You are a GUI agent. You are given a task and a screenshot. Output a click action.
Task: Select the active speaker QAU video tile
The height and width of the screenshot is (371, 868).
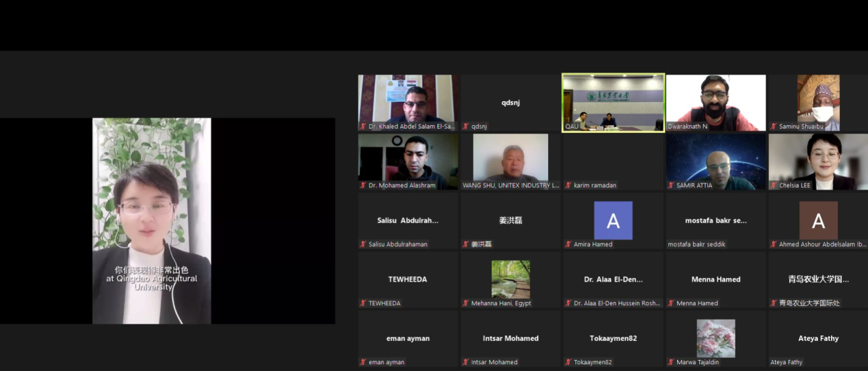(613, 101)
